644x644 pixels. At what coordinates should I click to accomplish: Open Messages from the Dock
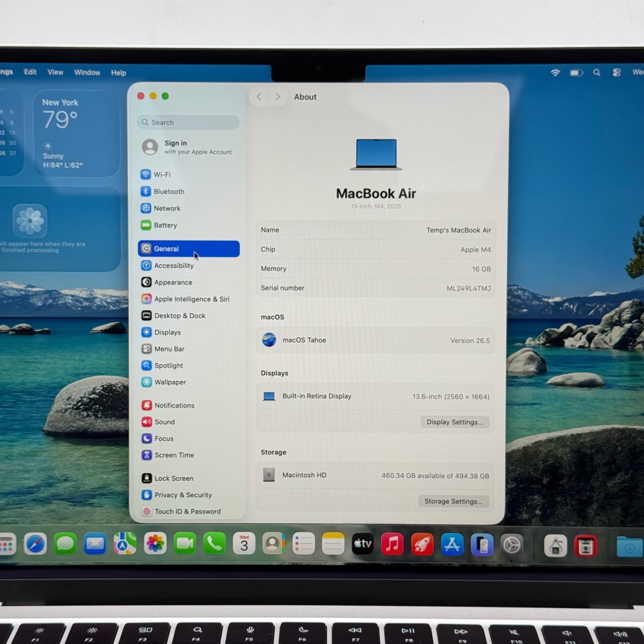click(x=66, y=544)
